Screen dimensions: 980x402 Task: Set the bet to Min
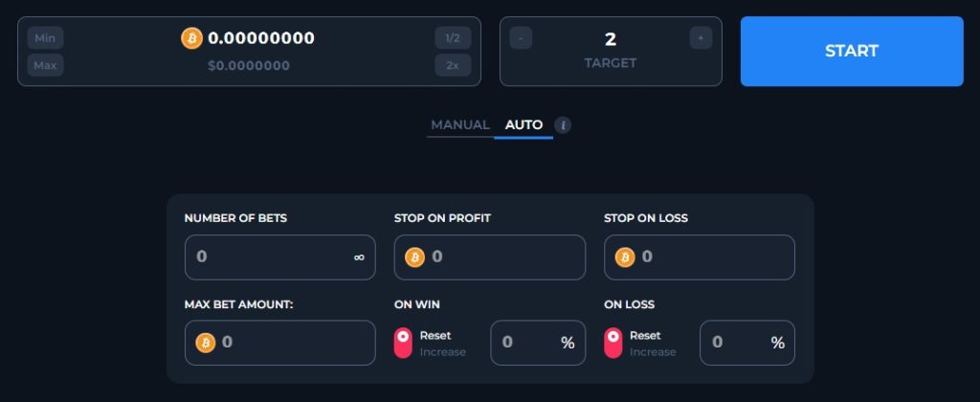45,38
